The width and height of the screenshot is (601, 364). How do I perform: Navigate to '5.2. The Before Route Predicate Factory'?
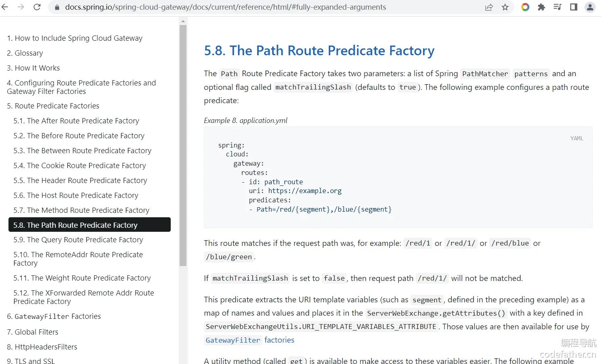[79, 136]
